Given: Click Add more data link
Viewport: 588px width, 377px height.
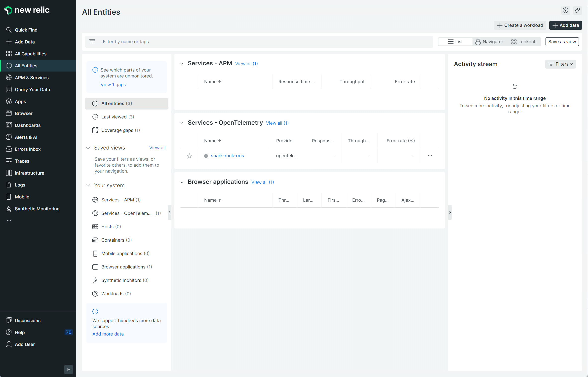Looking at the screenshot, I should point(108,334).
